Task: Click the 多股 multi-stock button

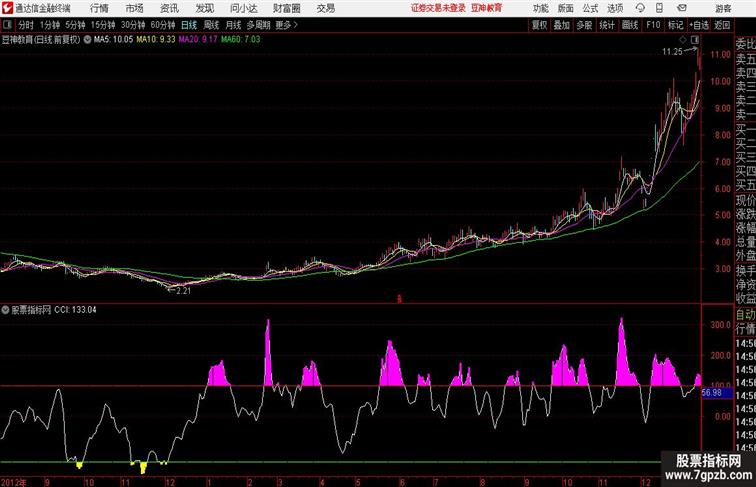Action: coord(584,25)
